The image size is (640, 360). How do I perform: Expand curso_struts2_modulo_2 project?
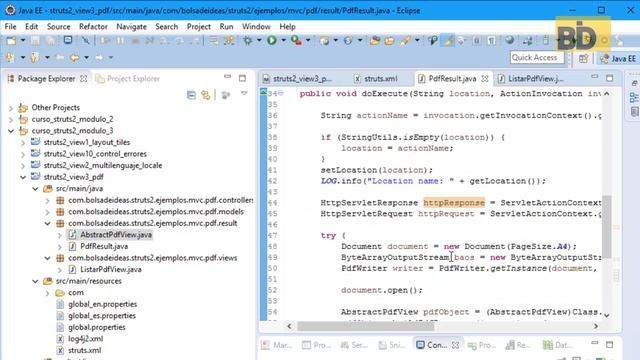(11, 120)
